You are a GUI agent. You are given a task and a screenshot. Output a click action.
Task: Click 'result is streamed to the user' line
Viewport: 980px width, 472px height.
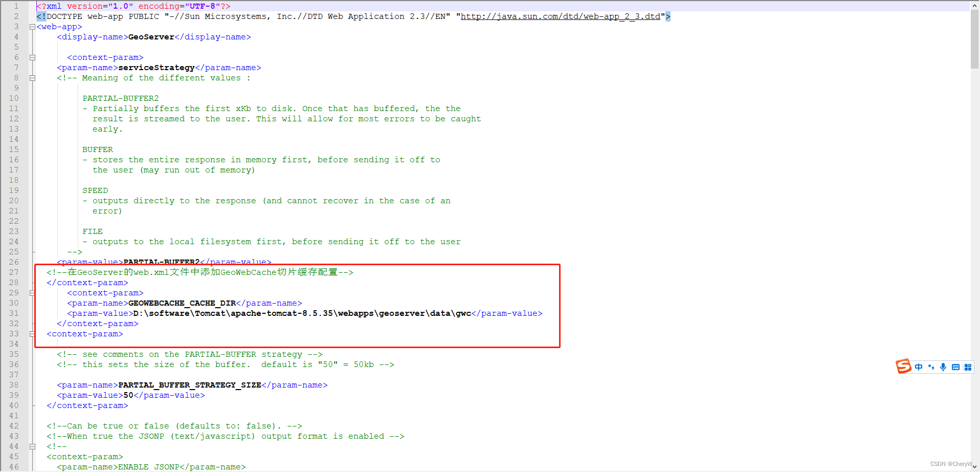(287, 119)
